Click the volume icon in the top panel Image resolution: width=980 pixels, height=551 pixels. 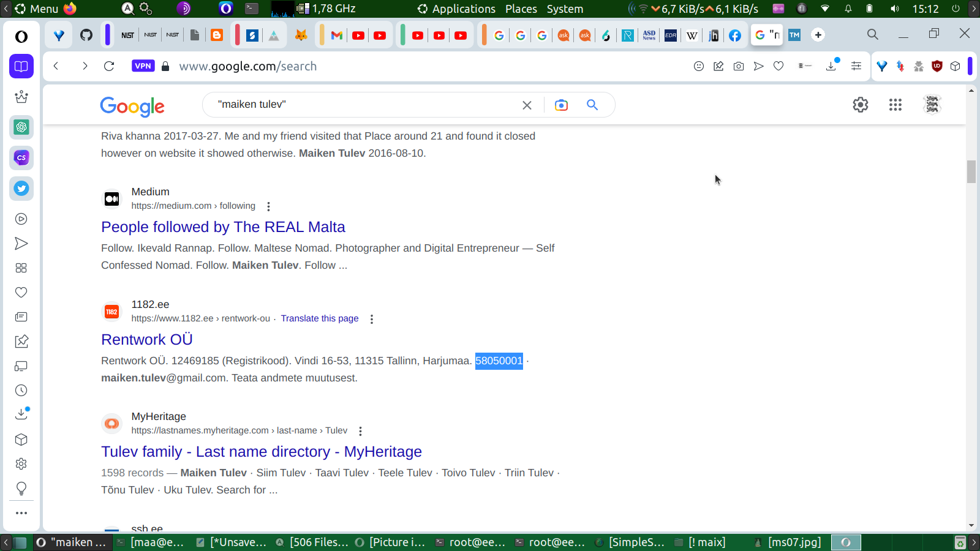895,9
